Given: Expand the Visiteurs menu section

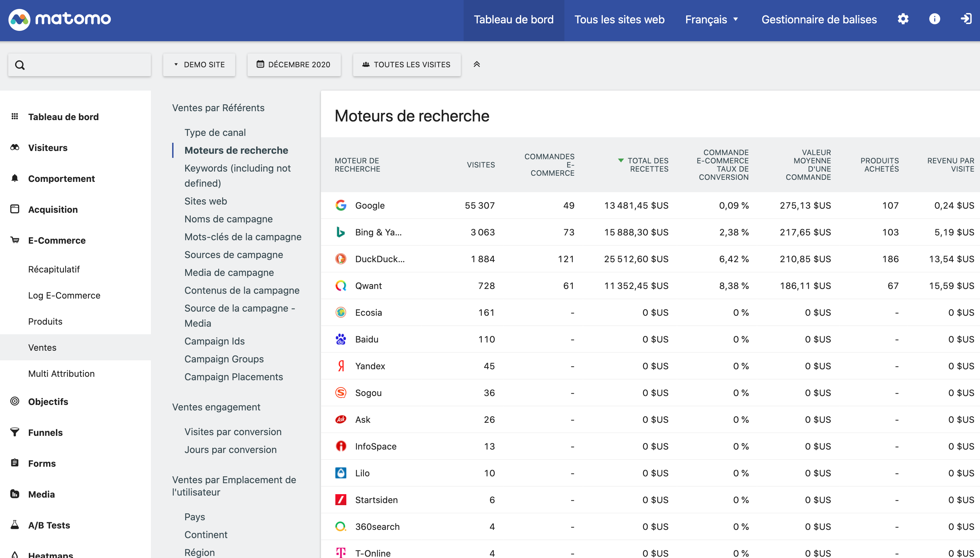Looking at the screenshot, I should coord(47,148).
